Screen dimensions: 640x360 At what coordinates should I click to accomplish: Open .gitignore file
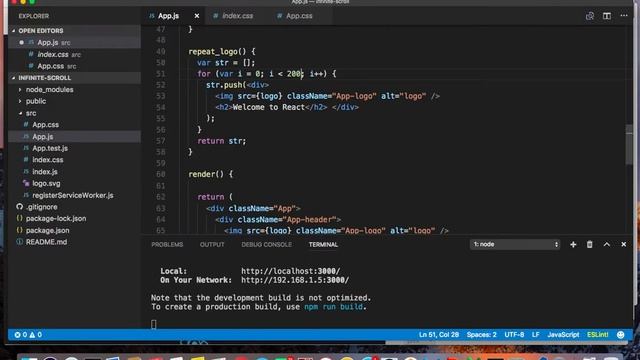point(74,207)
